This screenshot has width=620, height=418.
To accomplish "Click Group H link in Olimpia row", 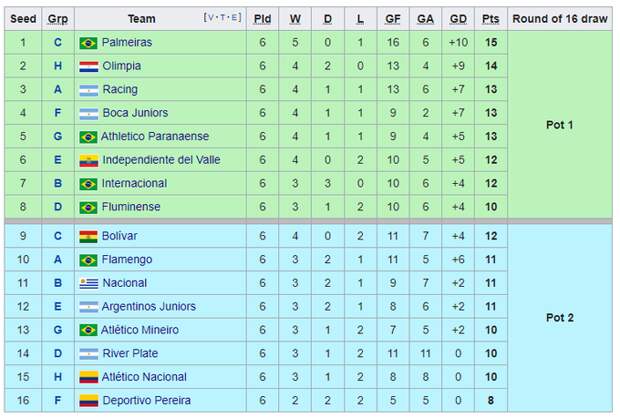I will pyautogui.click(x=58, y=66).
